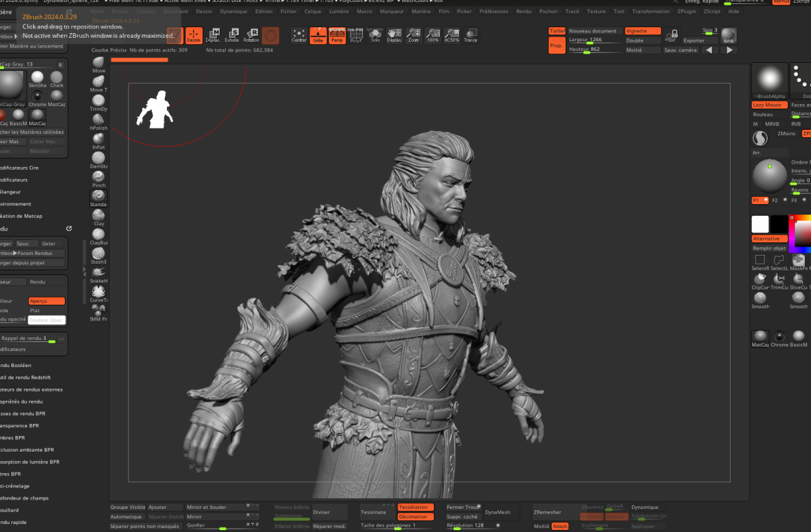The image size is (811, 532).
Task: Select the Pinch brush
Action: pos(99,179)
